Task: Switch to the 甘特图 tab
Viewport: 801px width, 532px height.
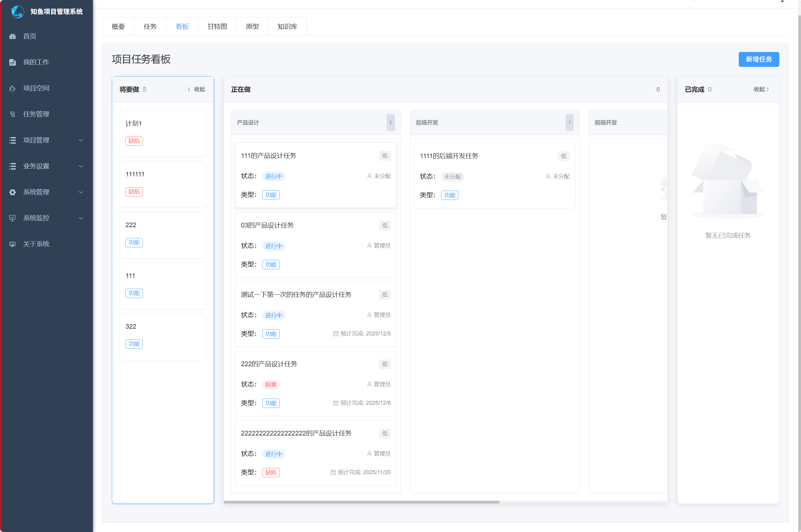Action: tap(217, 27)
